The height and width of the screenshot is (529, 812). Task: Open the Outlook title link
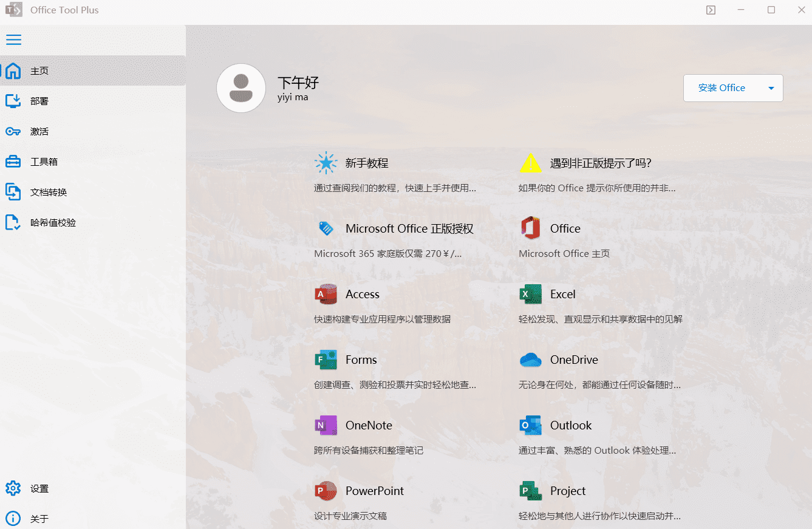571,425
